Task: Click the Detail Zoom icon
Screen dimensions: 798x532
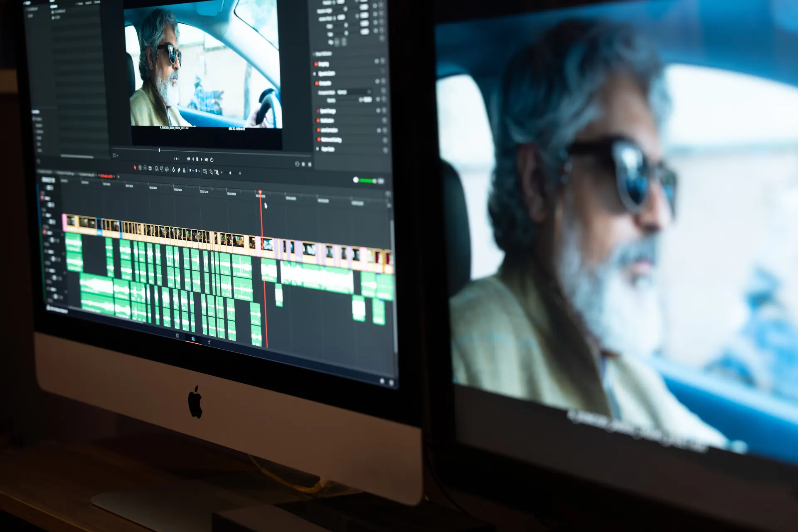Action: pos(211,172)
